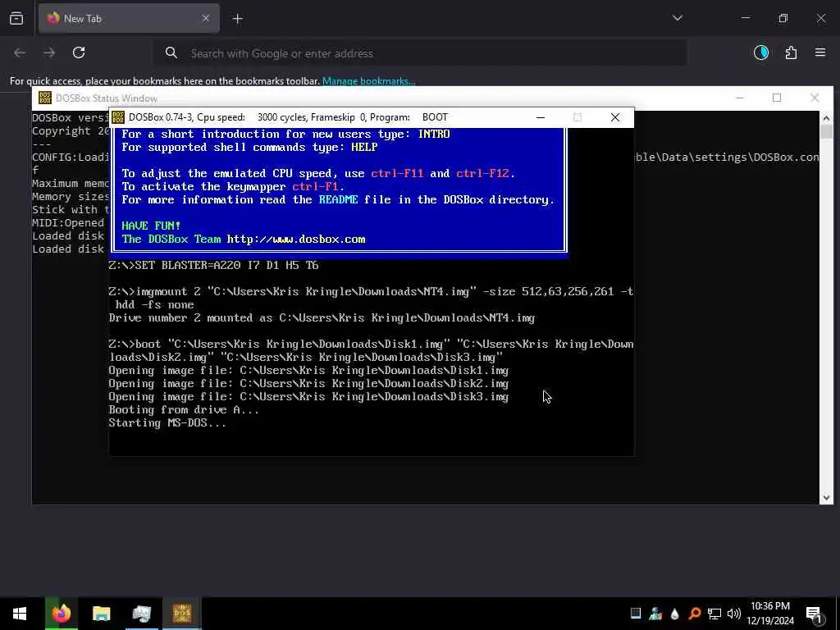Open the Firefox recent browsing view icon
The width and height of the screenshot is (840, 630).
(16, 18)
